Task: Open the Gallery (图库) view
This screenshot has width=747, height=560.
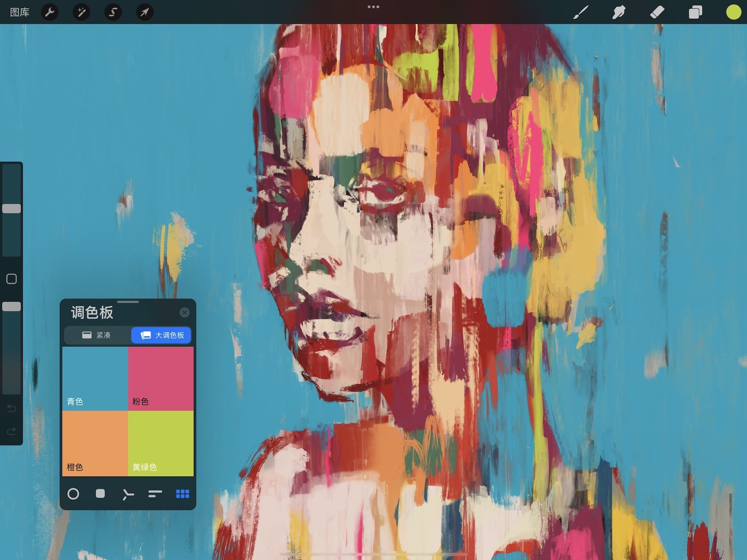Action: pyautogui.click(x=20, y=12)
